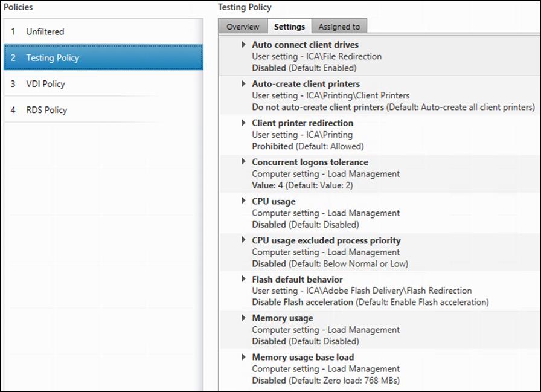Select the Settings tab

(289, 26)
